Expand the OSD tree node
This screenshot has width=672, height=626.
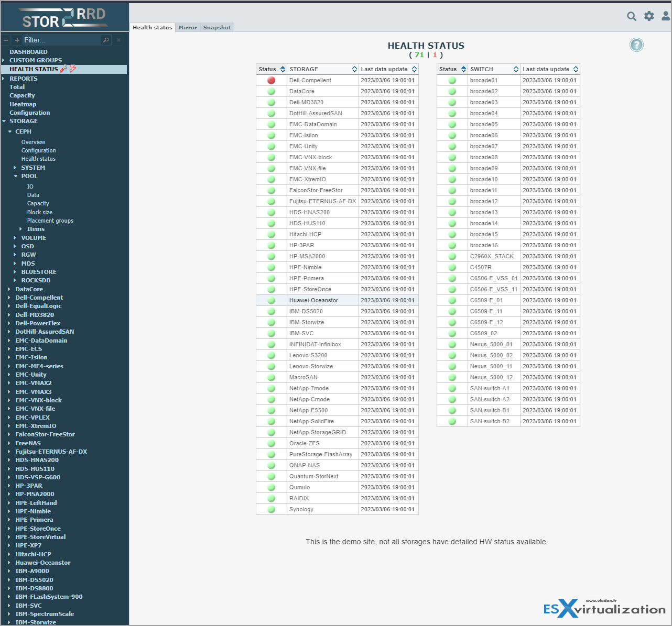[x=15, y=246]
